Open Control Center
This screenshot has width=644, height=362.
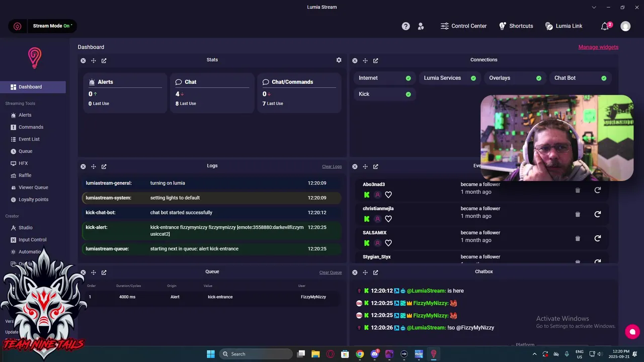(463, 26)
